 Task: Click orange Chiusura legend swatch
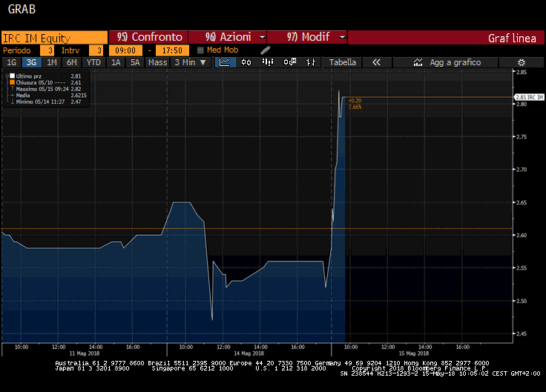click(x=12, y=82)
